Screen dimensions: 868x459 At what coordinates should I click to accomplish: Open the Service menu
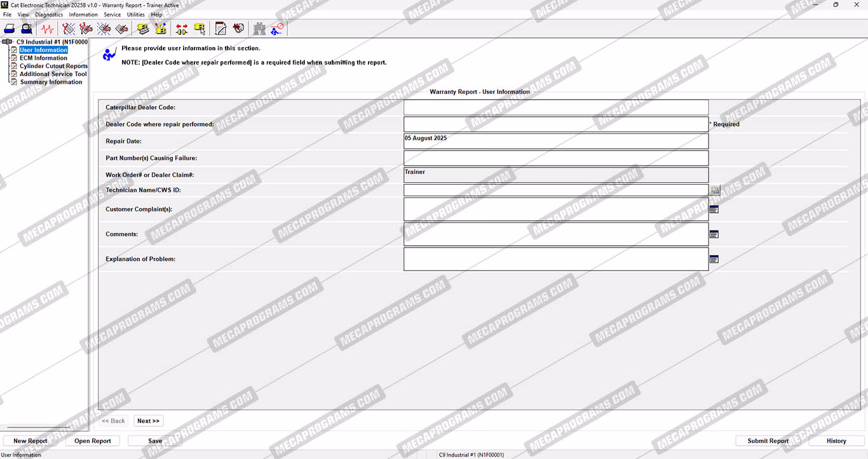(x=112, y=15)
